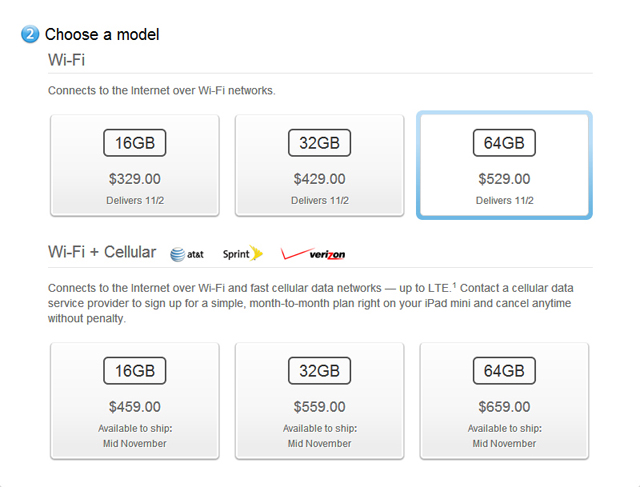Choose the Cellular 16GB $459.00 model
640x487 pixels.
pyautogui.click(x=135, y=401)
